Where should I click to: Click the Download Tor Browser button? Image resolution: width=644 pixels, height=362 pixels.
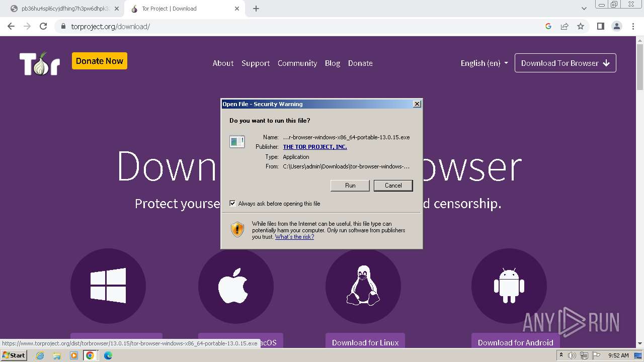coord(566,63)
